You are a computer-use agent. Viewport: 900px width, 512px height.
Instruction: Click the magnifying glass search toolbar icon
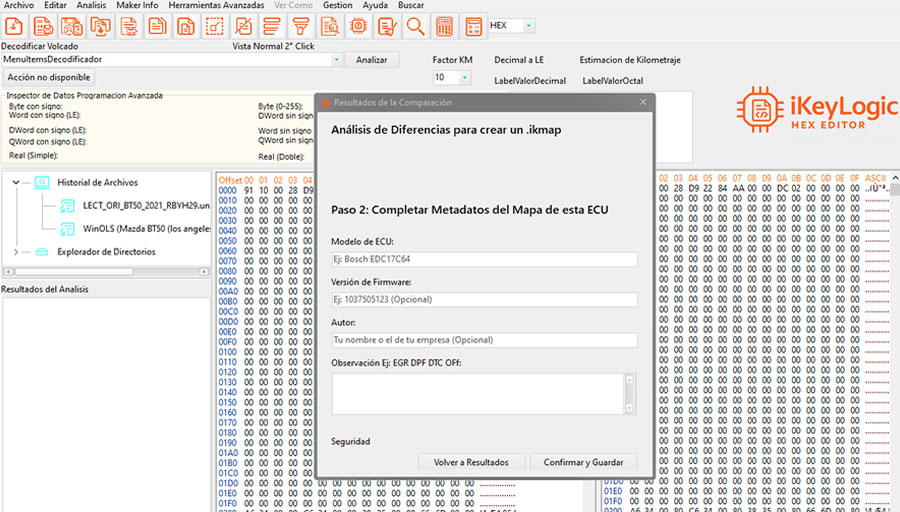(415, 26)
